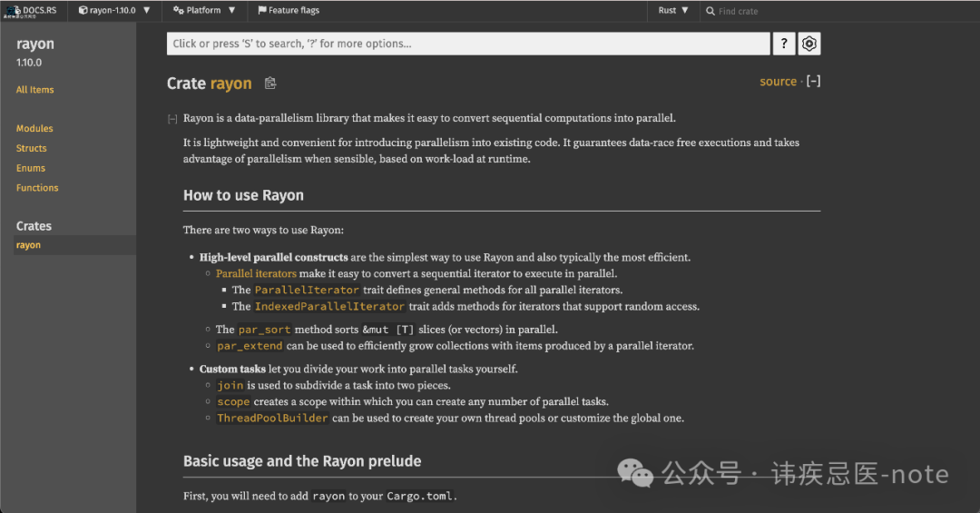Open the Platform dropdown menu
Image resolution: width=980 pixels, height=513 pixels.
pos(204,11)
